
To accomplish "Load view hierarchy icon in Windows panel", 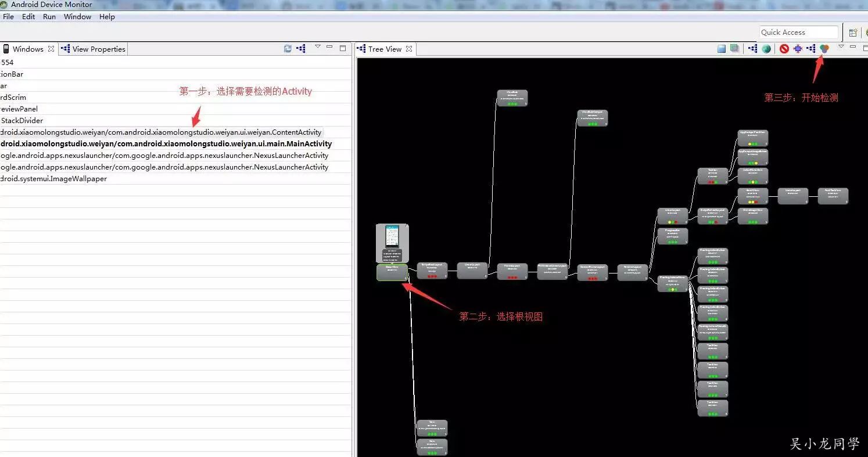I will [x=301, y=49].
